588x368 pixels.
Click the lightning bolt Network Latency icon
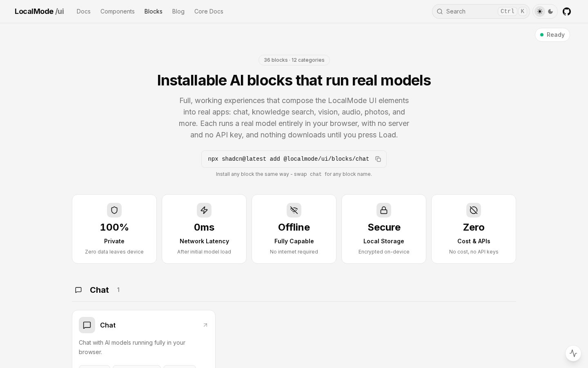204,210
